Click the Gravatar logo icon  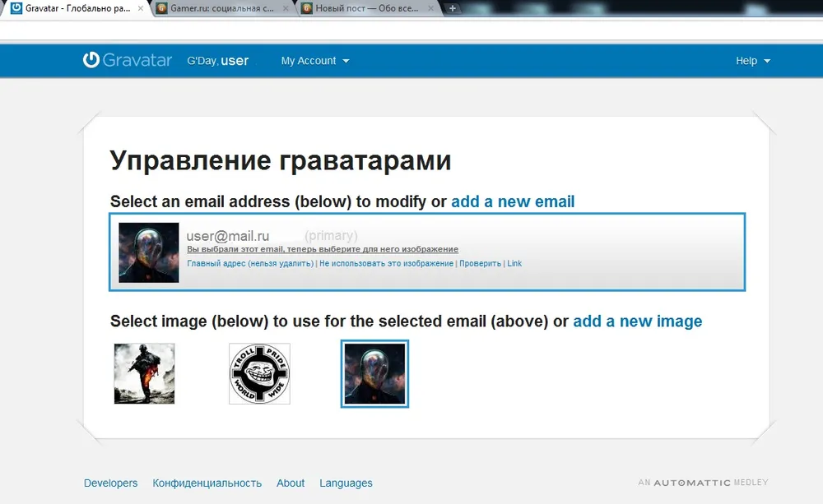pos(91,60)
